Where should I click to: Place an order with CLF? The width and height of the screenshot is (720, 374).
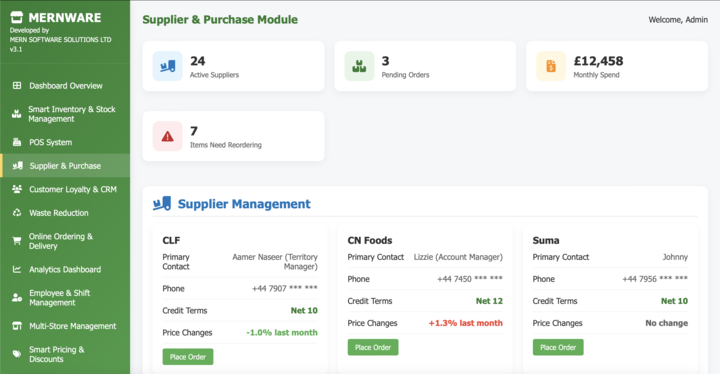[x=188, y=357]
